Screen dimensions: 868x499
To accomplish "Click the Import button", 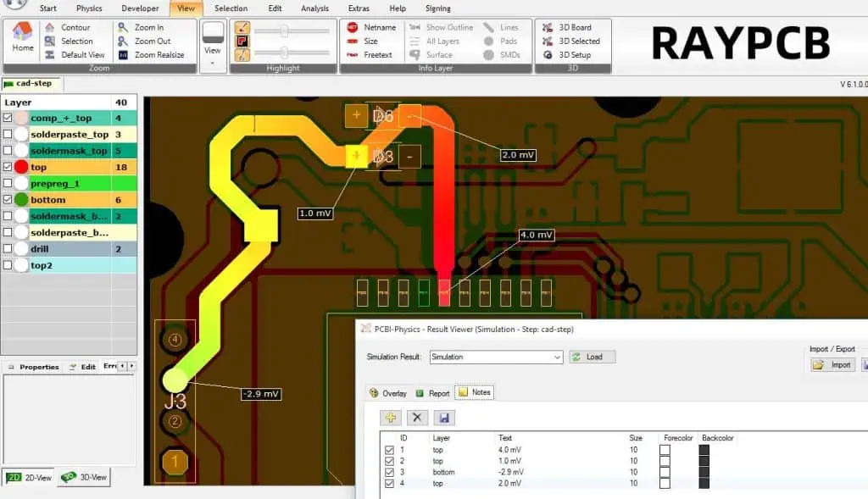I will click(x=832, y=365).
